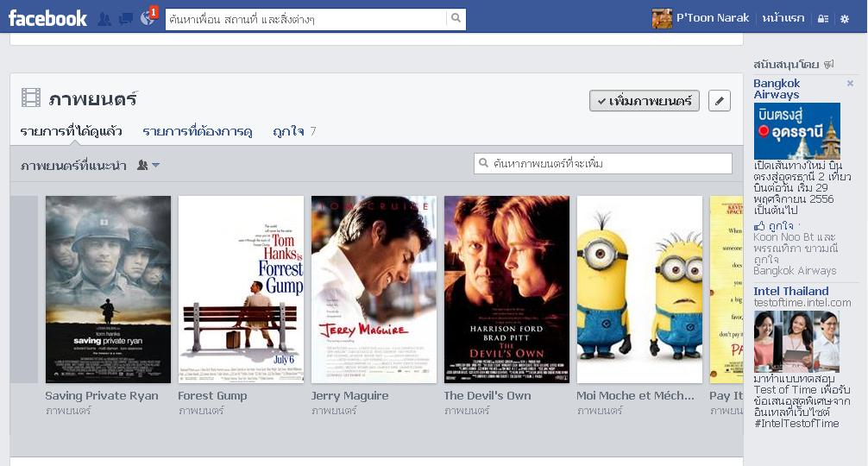The image size is (868, 466).
Task: Select the Minions movie poster
Action: point(639,289)
